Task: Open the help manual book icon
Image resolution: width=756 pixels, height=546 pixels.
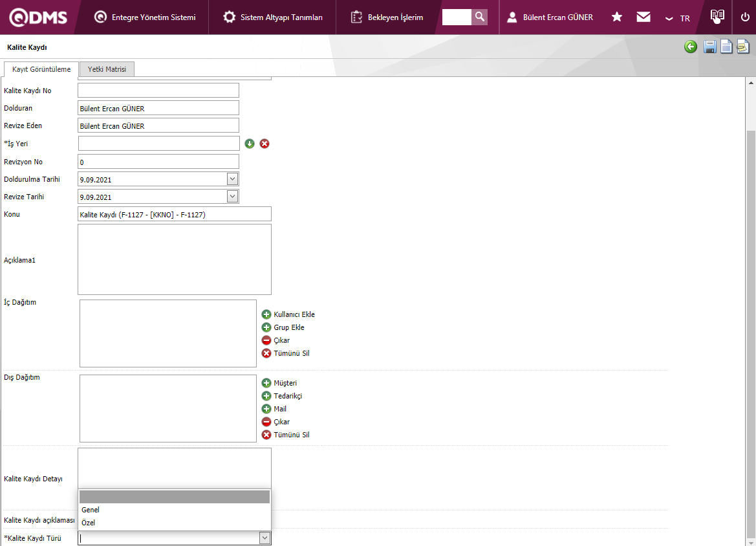Action: point(717,17)
